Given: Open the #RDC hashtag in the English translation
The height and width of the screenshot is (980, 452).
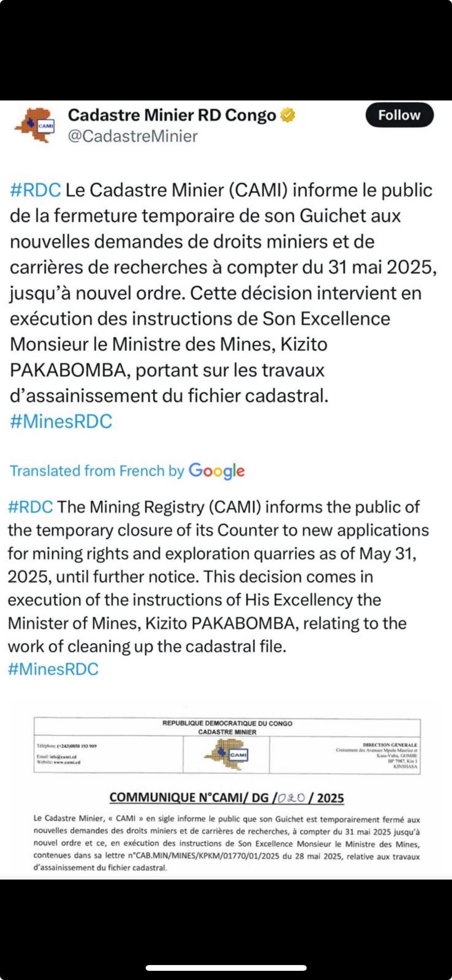Looking at the screenshot, I should [30, 507].
